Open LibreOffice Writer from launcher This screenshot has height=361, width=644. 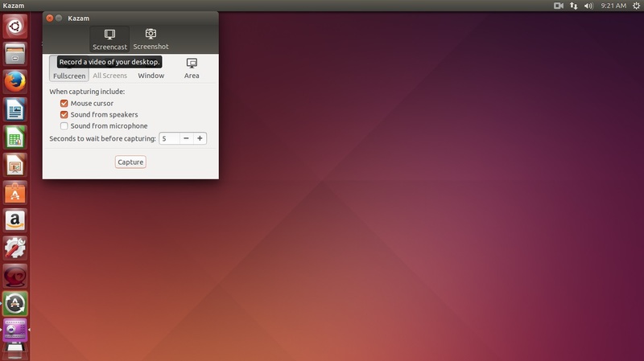tap(15, 109)
